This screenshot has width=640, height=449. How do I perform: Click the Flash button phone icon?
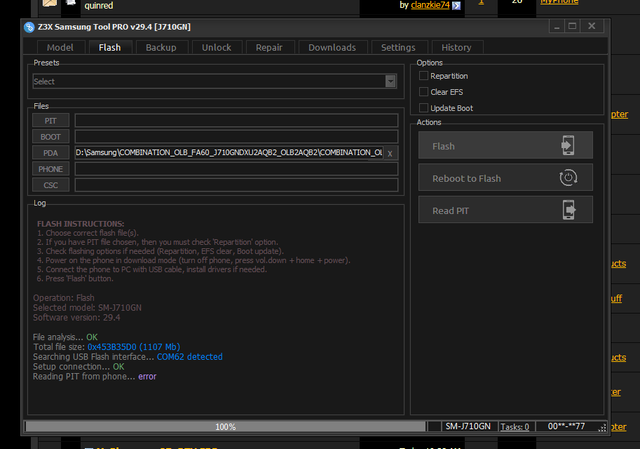tap(568, 145)
